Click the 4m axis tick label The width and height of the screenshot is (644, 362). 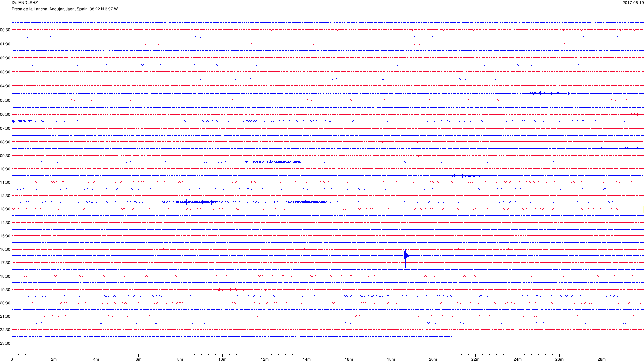pos(96,360)
